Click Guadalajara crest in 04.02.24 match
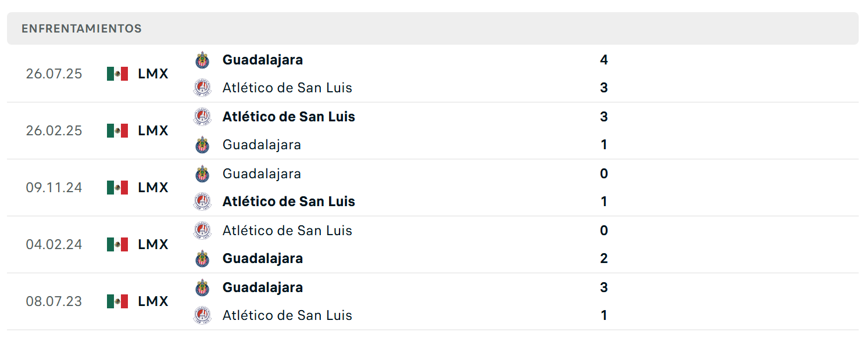The image size is (868, 342). click(202, 258)
